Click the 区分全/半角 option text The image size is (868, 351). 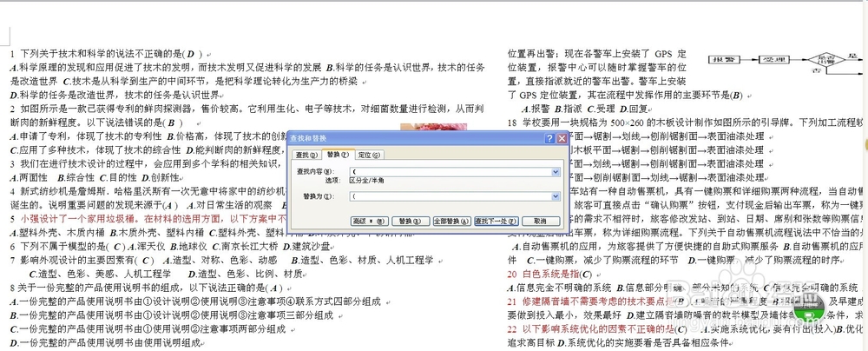pos(368,180)
